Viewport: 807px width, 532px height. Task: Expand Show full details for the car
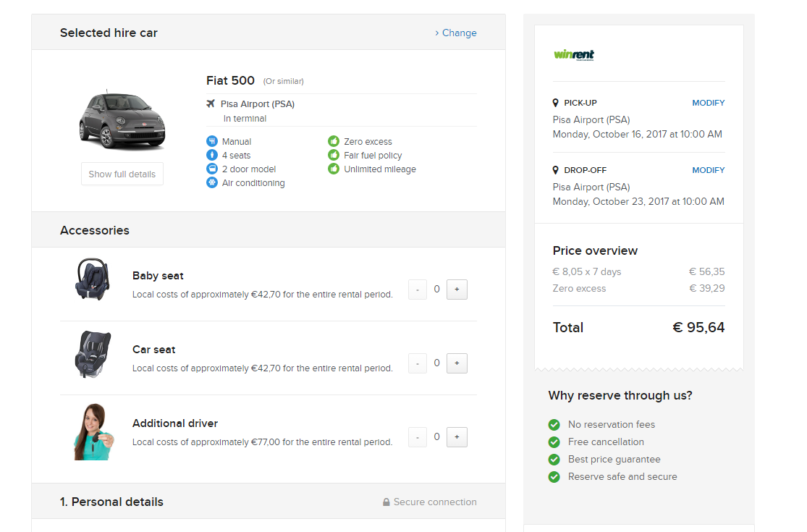122,174
